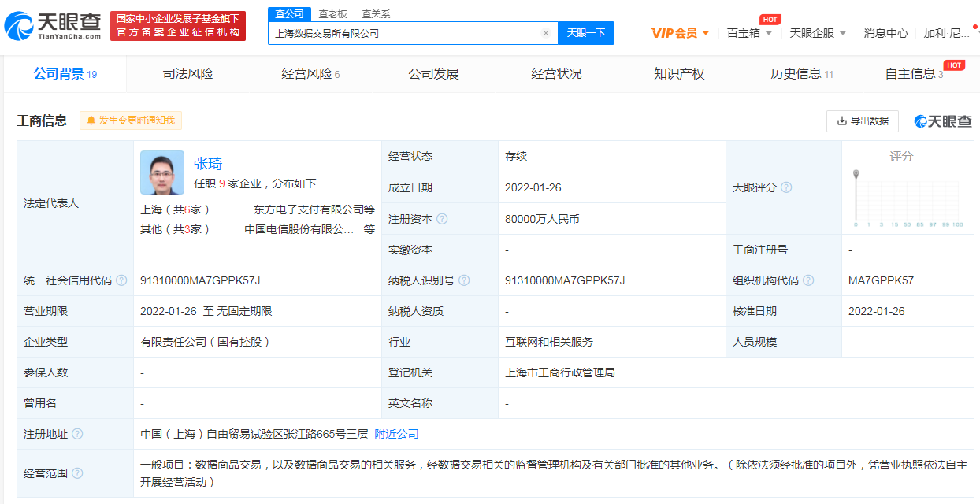
Task: Click the 张琦 profile photo thumbnail
Action: pyautogui.click(x=162, y=172)
